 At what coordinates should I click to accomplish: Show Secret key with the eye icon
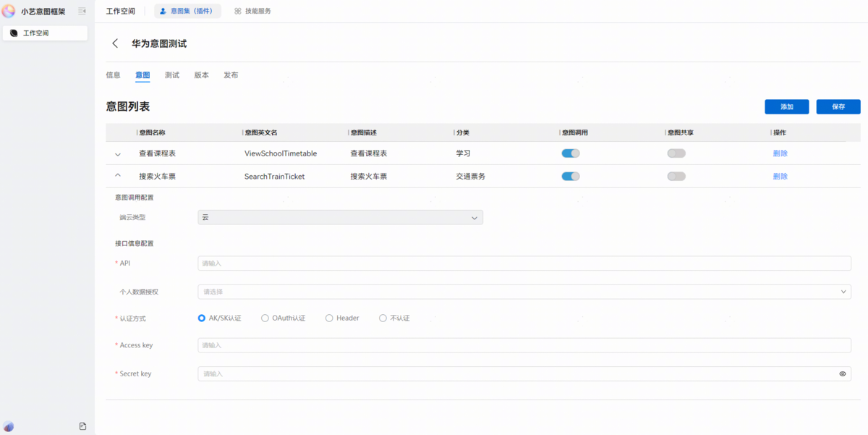(x=842, y=373)
